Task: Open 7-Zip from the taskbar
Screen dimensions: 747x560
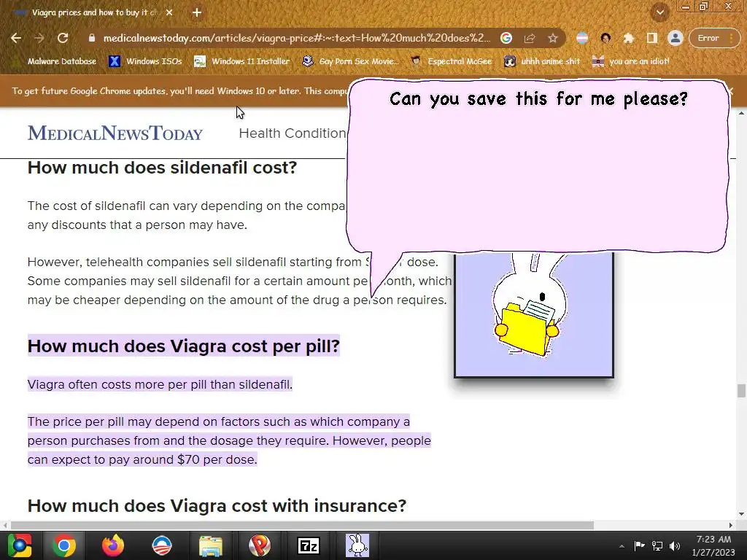Action: (309, 545)
